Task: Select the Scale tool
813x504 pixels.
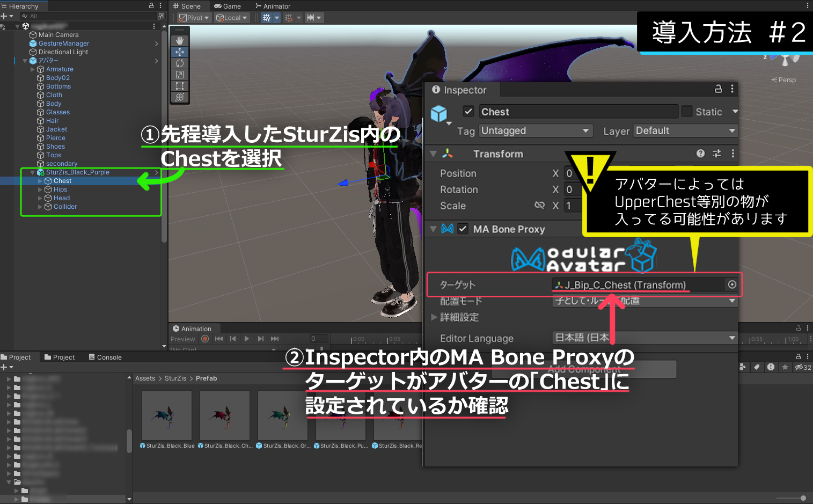Action: pos(180,74)
